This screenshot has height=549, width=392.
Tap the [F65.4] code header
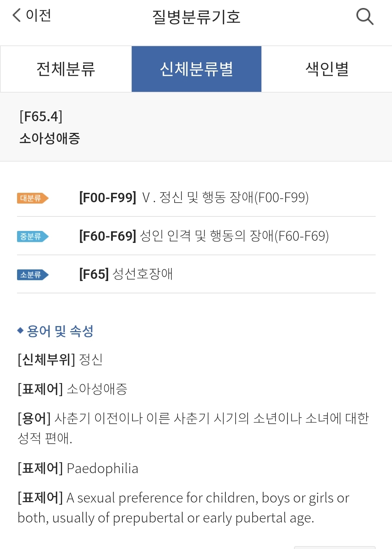tap(41, 117)
